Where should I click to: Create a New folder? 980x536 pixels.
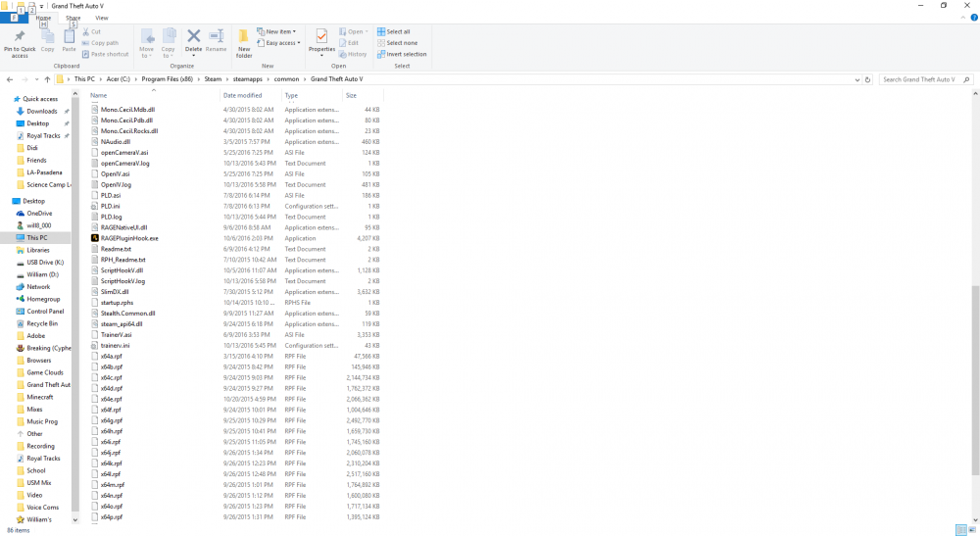pyautogui.click(x=244, y=43)
